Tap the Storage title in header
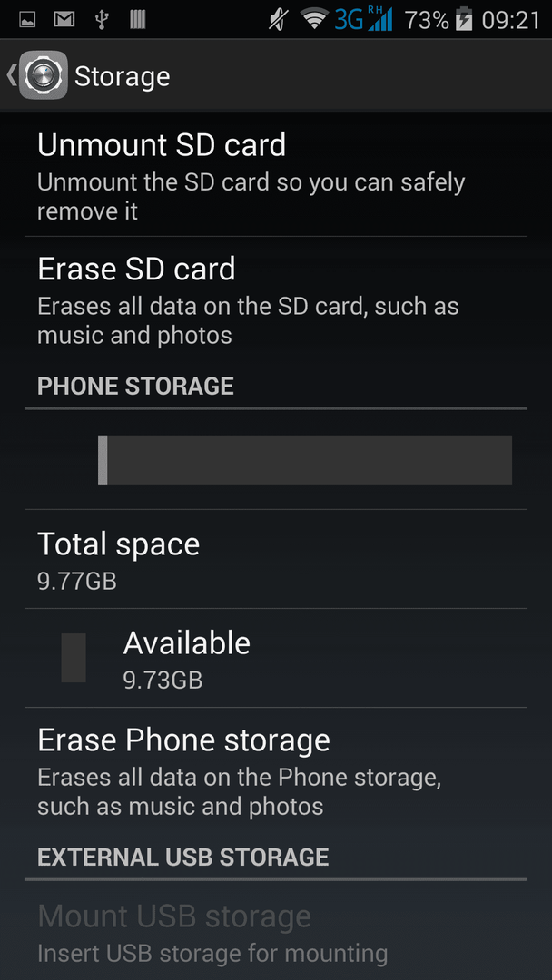Screen dimensions: 552x980 click(122, 77)
